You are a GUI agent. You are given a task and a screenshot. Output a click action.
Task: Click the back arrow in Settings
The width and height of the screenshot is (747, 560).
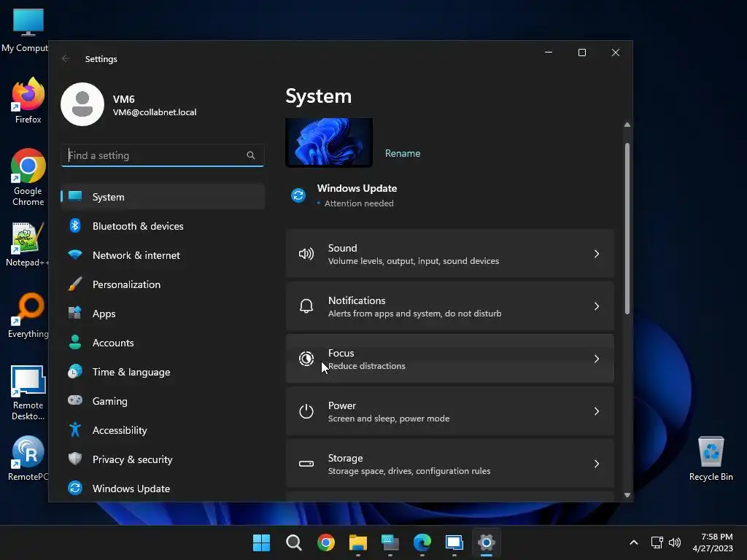point(66,58)
